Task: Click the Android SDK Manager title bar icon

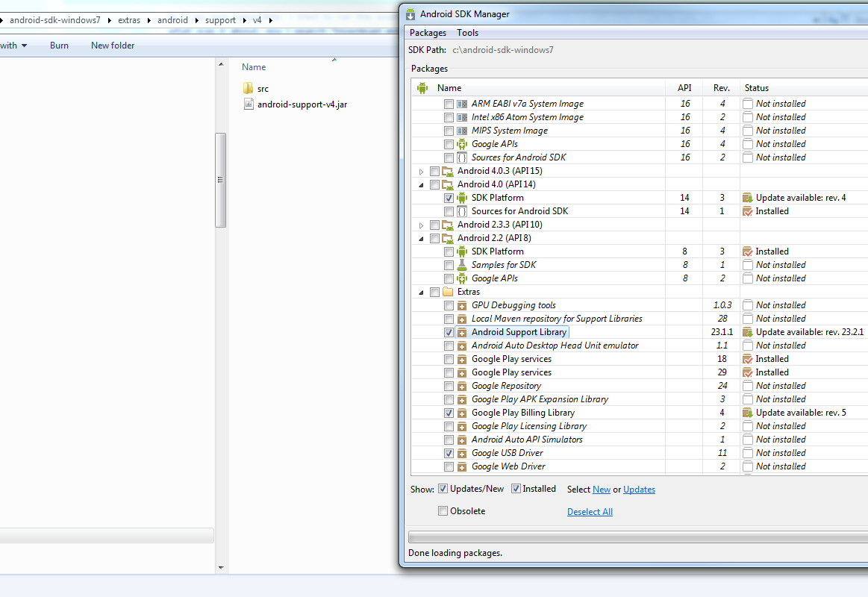Action: point(410,14)
